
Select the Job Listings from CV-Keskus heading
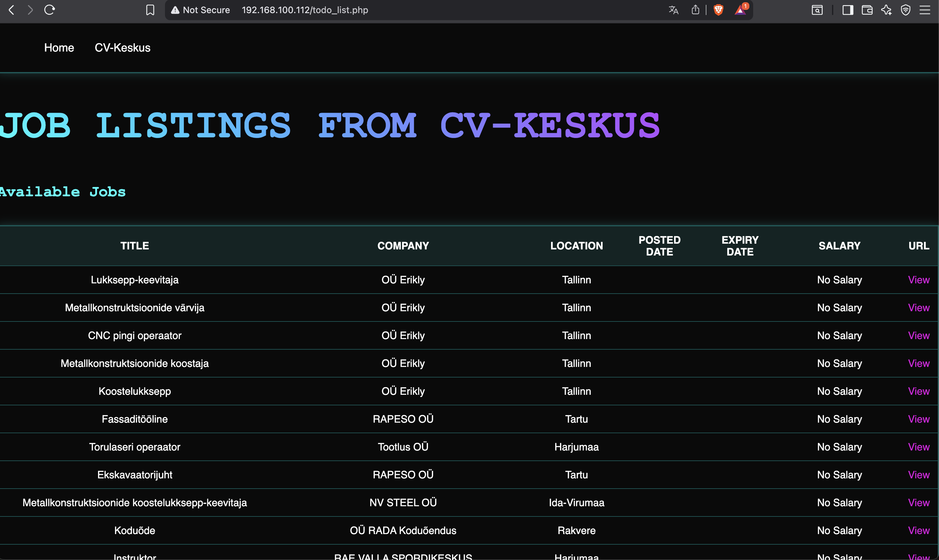pyautogui.click(x=330, y=125)
